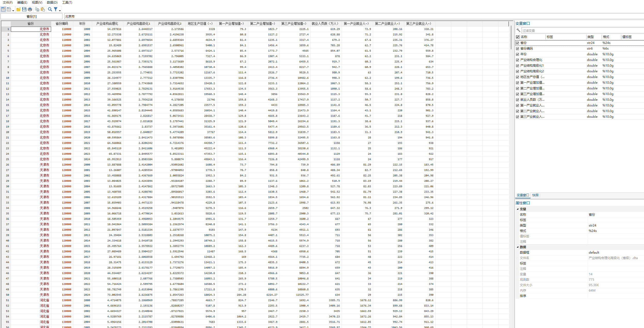
Task: Click the save floppy disk icon
Action: click(x=24, y=10)
